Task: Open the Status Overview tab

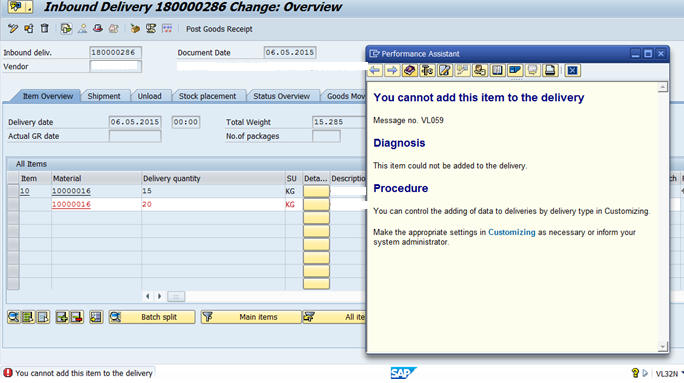Action: [x=281, y=96]
